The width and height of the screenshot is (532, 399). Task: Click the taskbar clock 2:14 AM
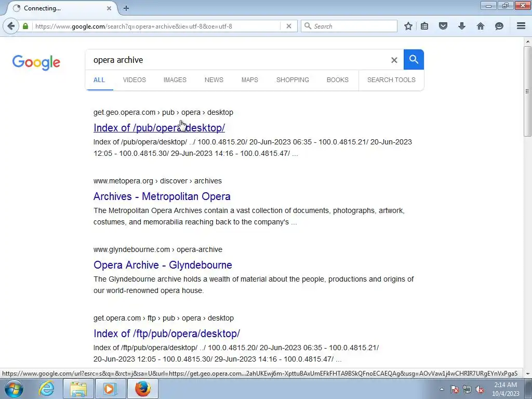tap(506, 385)
